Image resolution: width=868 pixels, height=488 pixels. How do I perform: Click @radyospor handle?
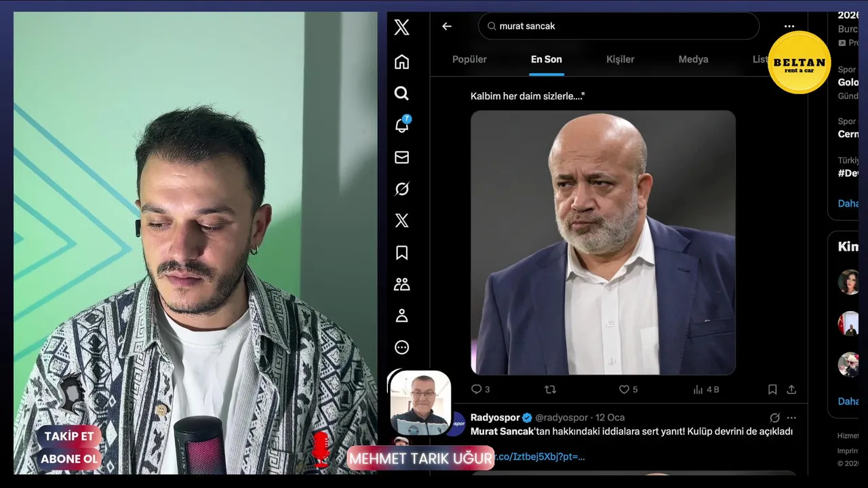click(x=561, y=418)
